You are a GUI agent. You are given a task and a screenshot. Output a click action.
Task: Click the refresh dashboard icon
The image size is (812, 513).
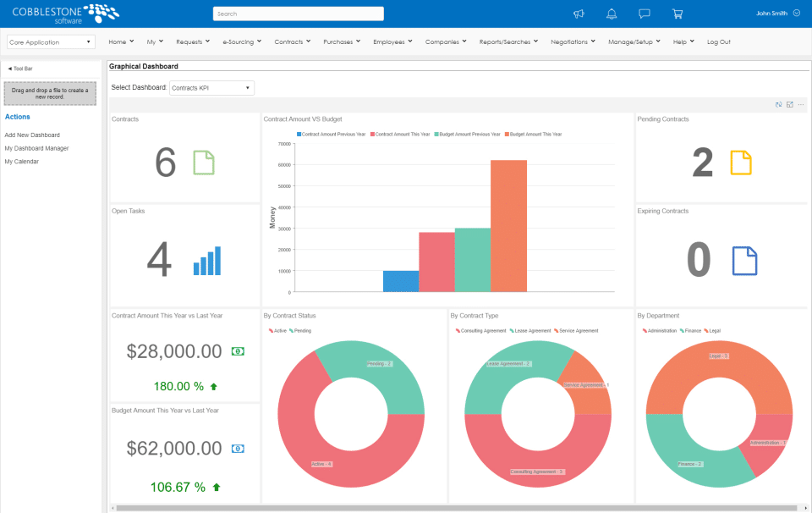pos(778,104)
